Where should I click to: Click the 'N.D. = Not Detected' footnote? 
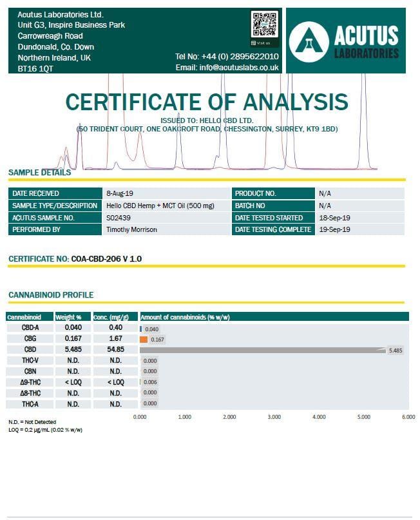(x=32, y=422)
